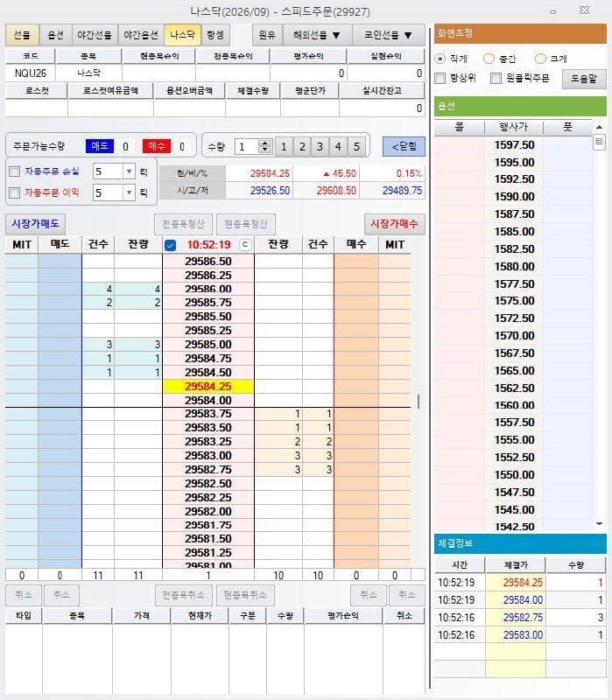Viewport: 612px width, 700px height.
Task: Enable the 항상위 checkbox
Action: [440, 79]
